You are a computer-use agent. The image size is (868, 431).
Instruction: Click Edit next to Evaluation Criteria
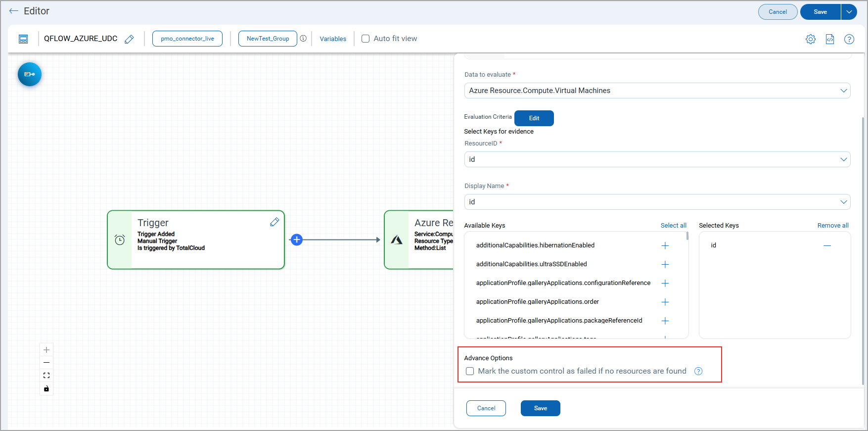pyautogui.click(x=534, y=118)
